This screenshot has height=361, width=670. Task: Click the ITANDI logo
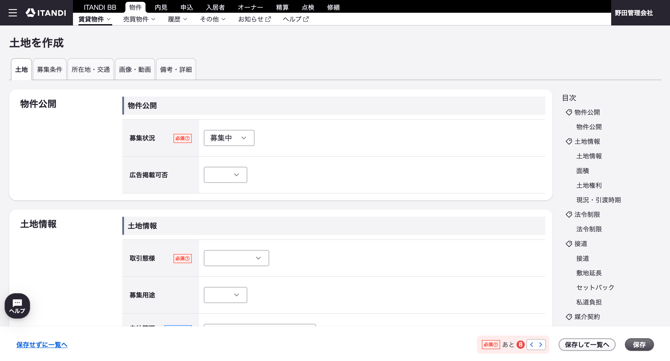tap(46, 13)
